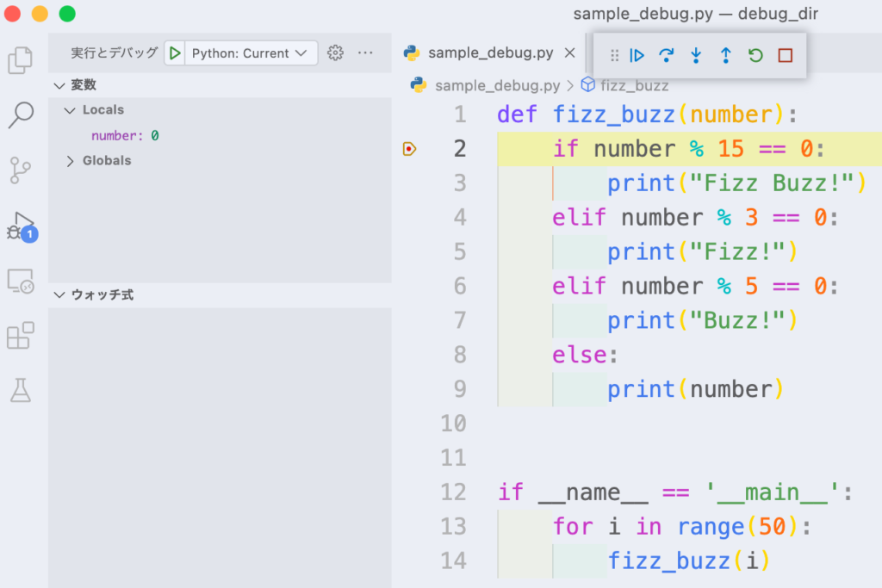Click the fizz_buzz breadcrumb item
Screen dimensions: 882x588
[x=634, y=85]
